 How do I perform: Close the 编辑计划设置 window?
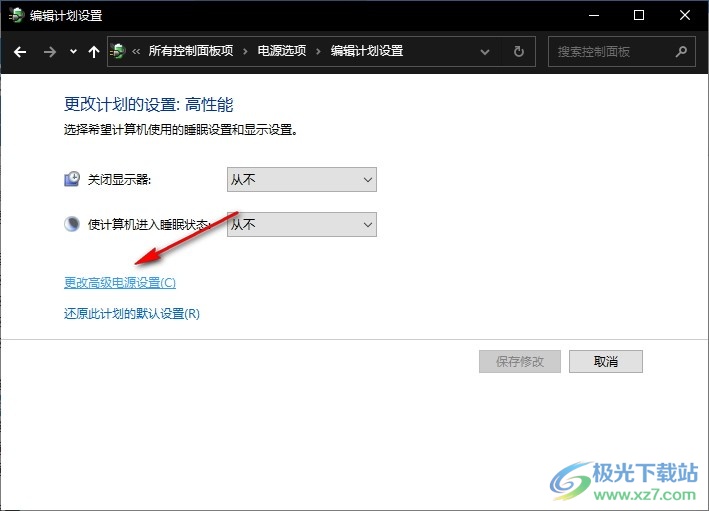click(685, 15)
